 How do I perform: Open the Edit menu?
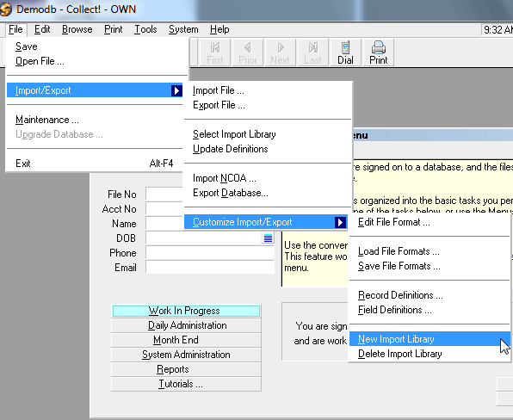point(42,29)
